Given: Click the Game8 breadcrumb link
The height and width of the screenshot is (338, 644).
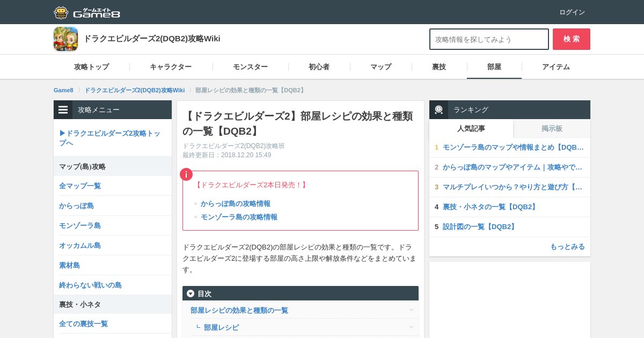Looking at the screenshot, I should tap(63, 90).
